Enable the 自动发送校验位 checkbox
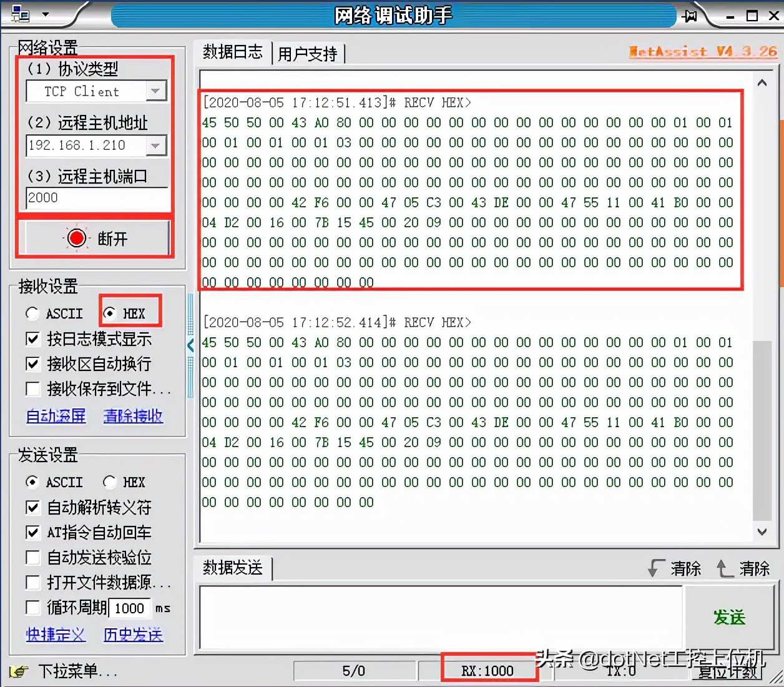This screenshot has width=784, height=687. click(x=32, y=558)
